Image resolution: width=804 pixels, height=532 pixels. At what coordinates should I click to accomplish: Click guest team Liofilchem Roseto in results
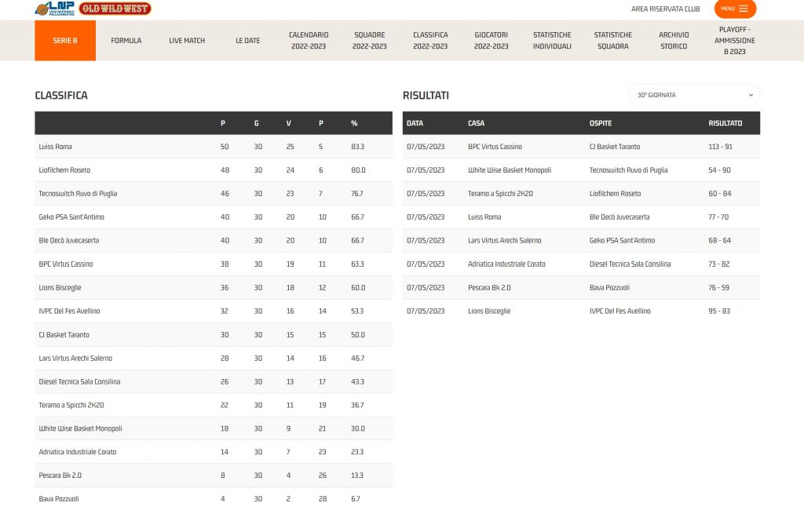[x=616, y=194]
